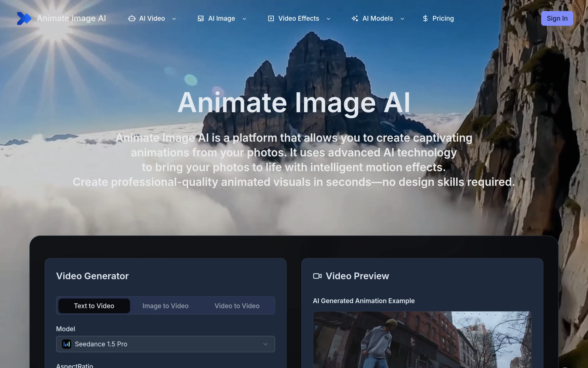Open the AI Video menu
588x368 pixels.
152,18
